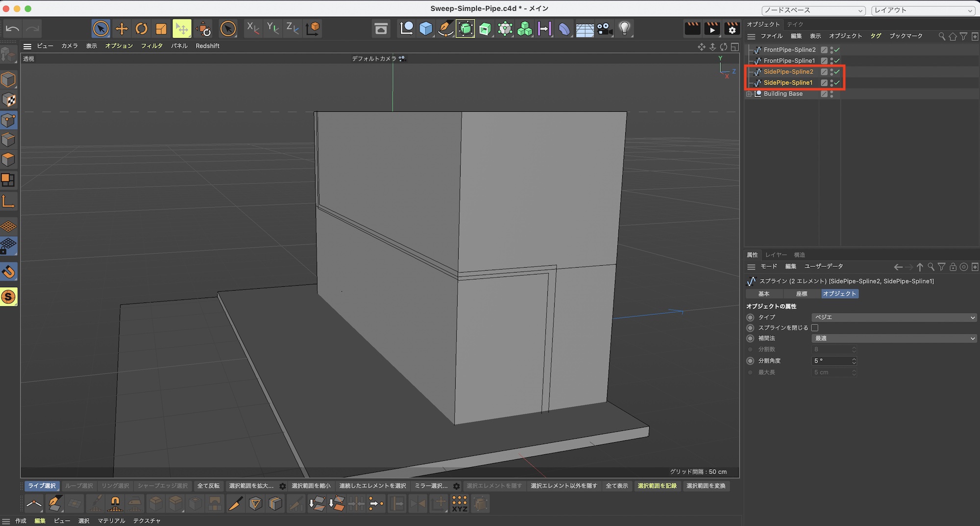
Task: Add a Cube primitive object
Action: click(x=426, y=29)
